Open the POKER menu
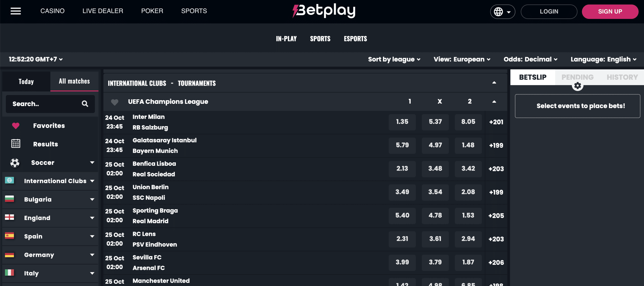 click(x=152, y=11)
